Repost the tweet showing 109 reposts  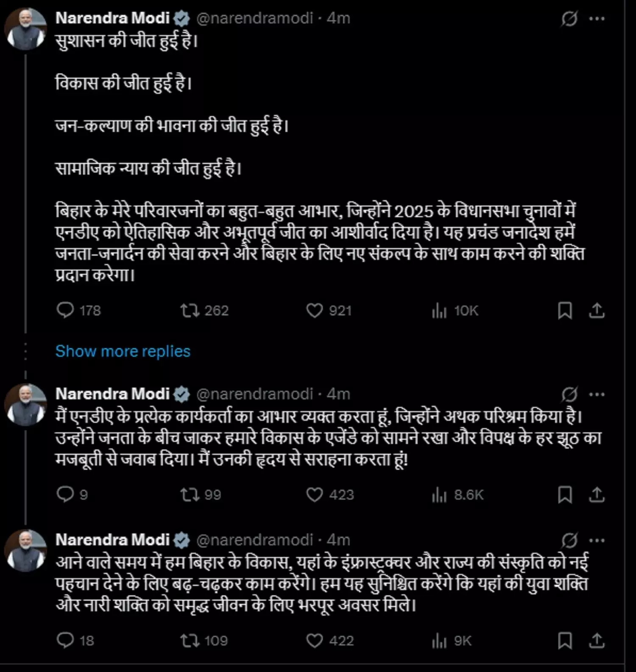coord(190,640)
